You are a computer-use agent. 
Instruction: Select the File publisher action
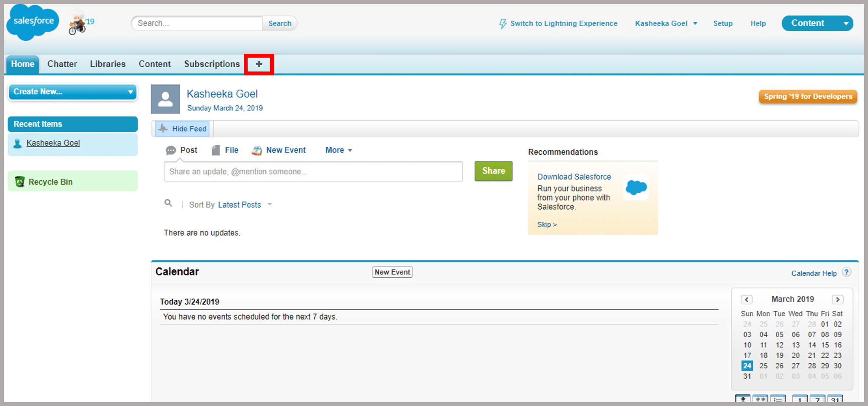pyautogui.click(x=225, y=150)
